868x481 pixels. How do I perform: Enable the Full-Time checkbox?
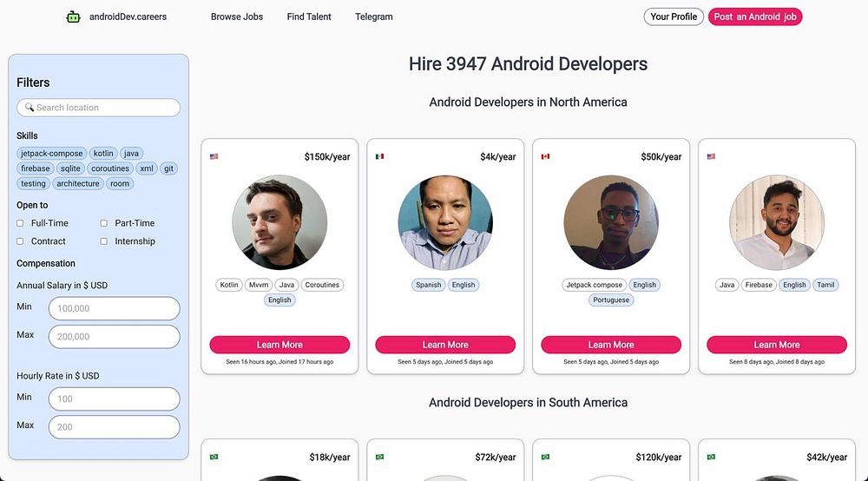20,223
